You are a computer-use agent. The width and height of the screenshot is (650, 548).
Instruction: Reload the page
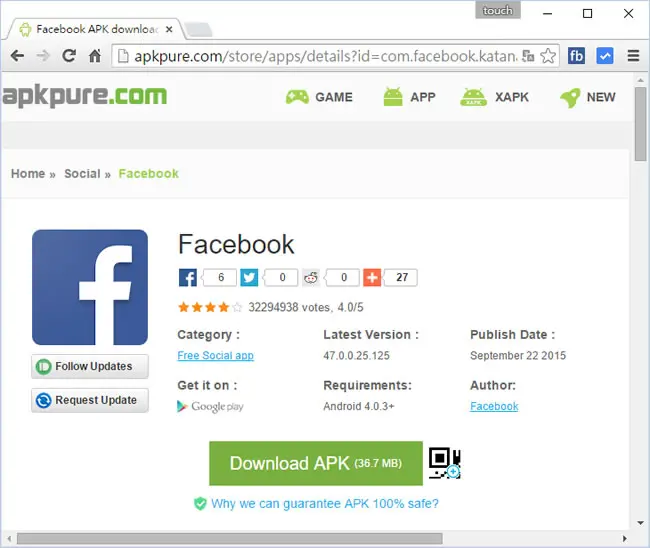(69, 56)
